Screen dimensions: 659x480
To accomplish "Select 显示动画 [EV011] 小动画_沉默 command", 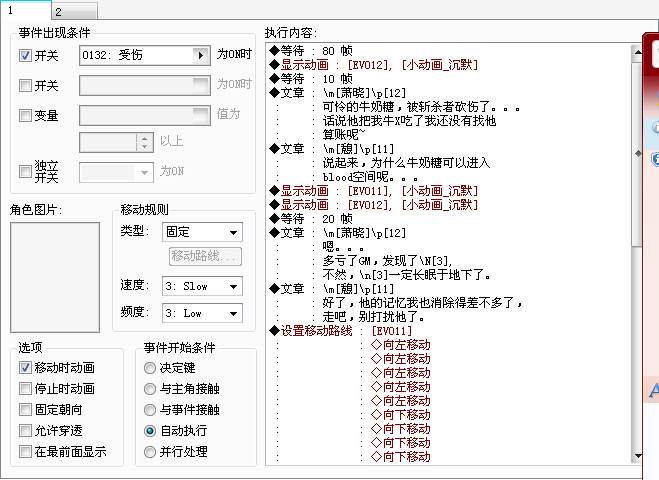I will [x=373, y=191].
